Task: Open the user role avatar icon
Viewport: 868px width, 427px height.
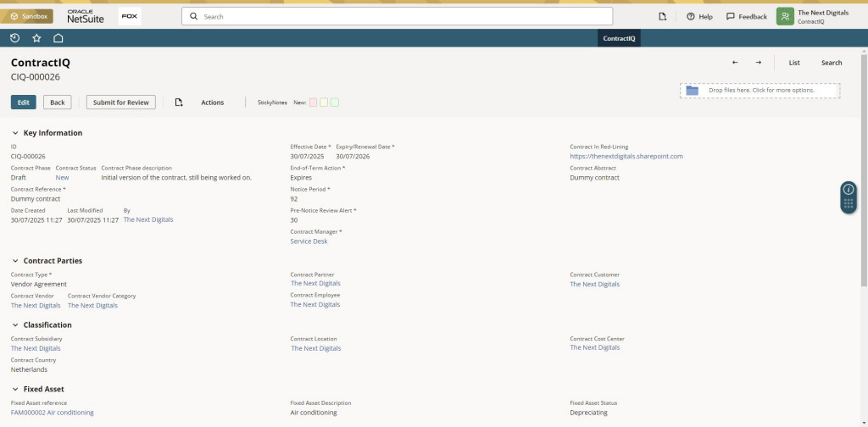Action: click(785, 17)
